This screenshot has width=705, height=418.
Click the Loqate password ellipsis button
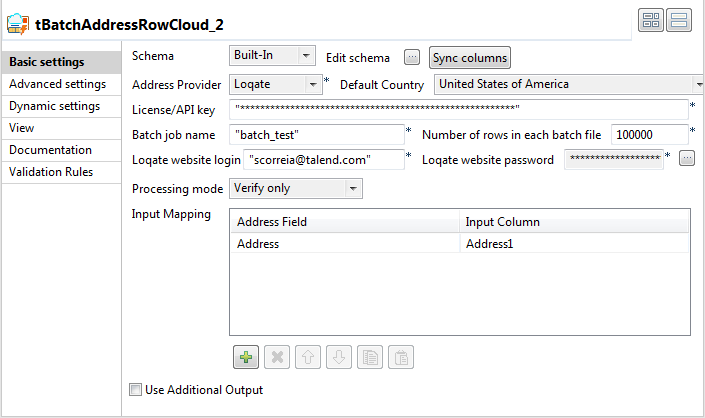[x=686, y=158]
